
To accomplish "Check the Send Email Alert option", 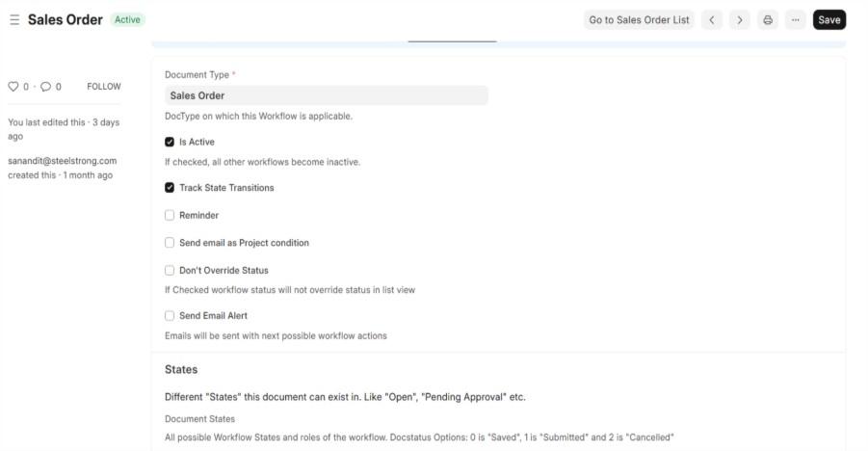I will (170, 315).
